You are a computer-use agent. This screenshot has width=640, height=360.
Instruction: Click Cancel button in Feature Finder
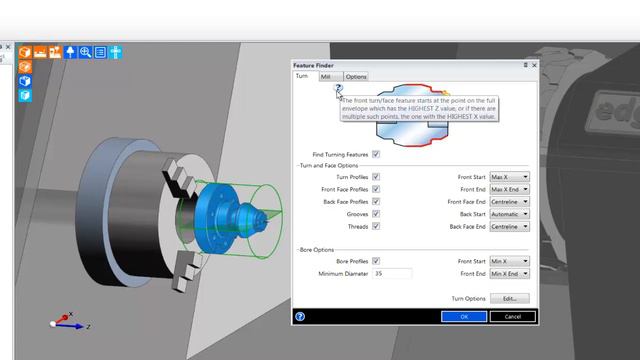[x=513, y=316]
